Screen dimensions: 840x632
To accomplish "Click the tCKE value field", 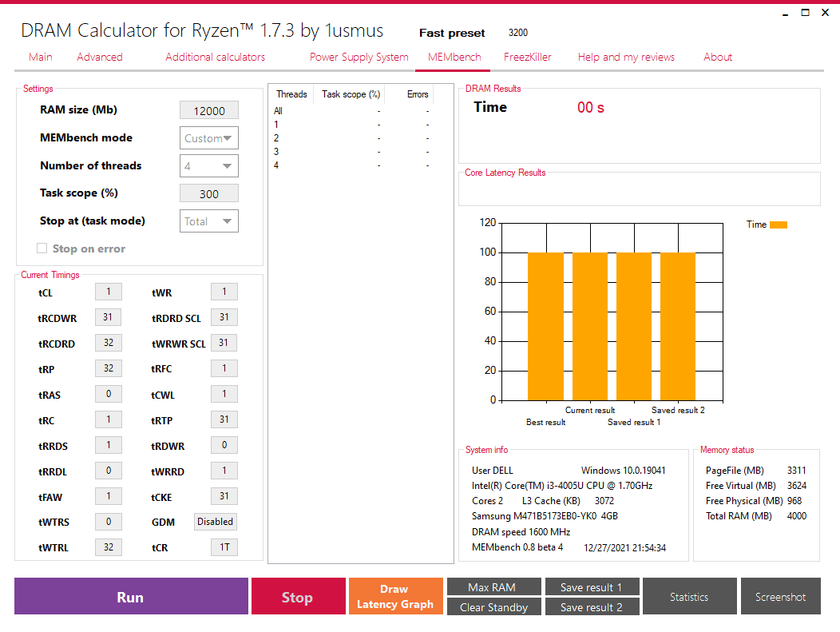I will (224, 496).
